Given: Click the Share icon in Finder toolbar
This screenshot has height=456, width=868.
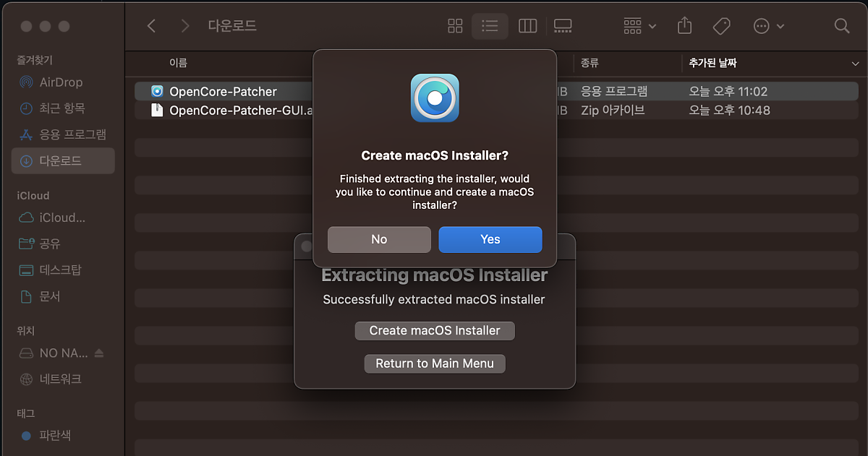Looking at the screenshot, I should point(684,26).
